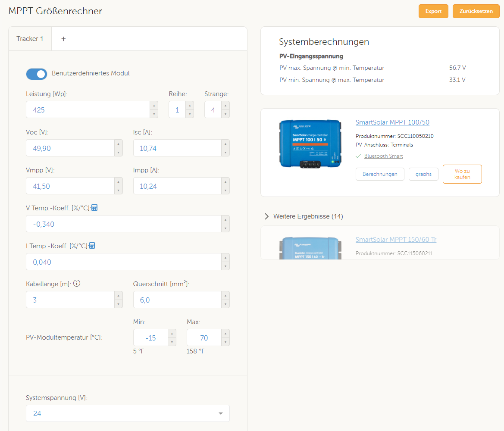Select the 56.7 V max voltage value
The width and height of the screenshot is (504, 431).
click(457, 68)
